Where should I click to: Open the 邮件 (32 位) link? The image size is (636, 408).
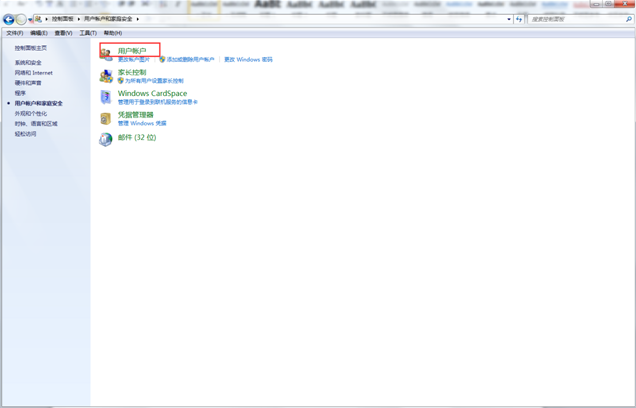coord(137,137)
